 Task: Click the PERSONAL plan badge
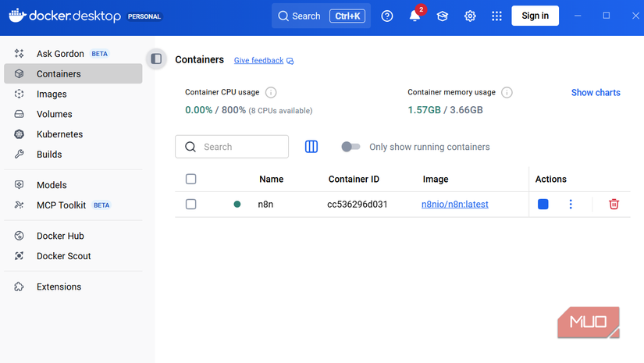tap(144, 16)
